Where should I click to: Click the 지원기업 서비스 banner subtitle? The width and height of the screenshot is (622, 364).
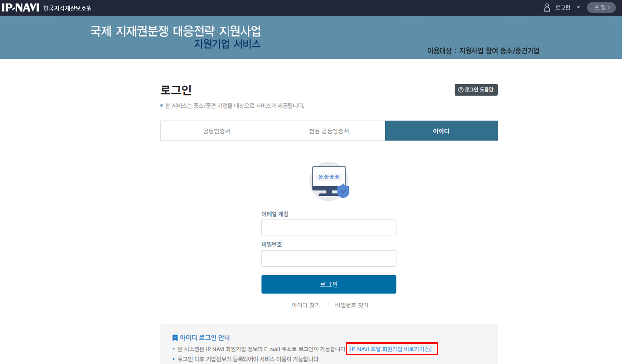[x=227, y=44]
